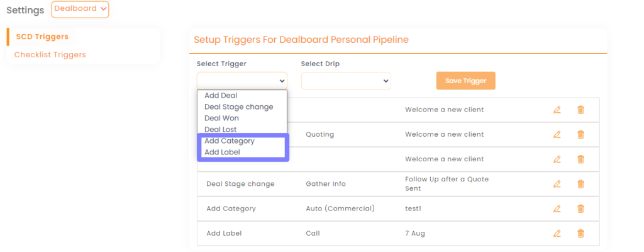Pick Deal Won from the trigger list
This screenshot has width=644, height=252.
(221, 118)
